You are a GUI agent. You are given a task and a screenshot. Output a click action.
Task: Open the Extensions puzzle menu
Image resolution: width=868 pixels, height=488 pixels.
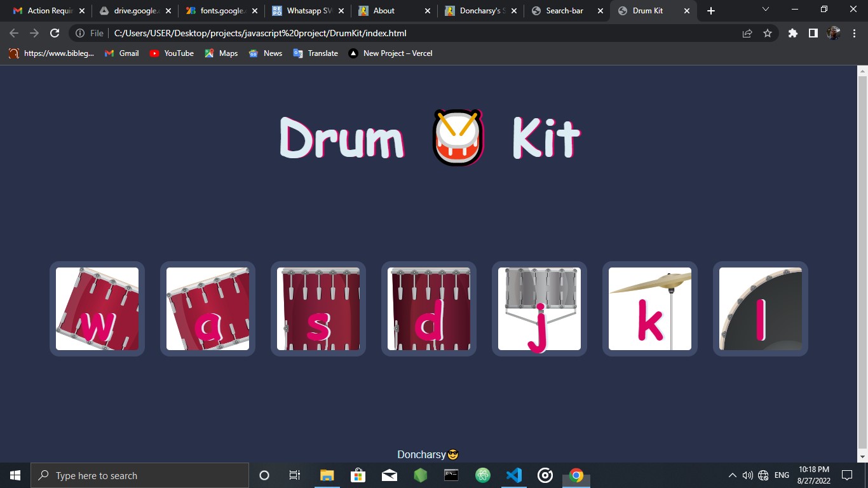click(792, 33)
